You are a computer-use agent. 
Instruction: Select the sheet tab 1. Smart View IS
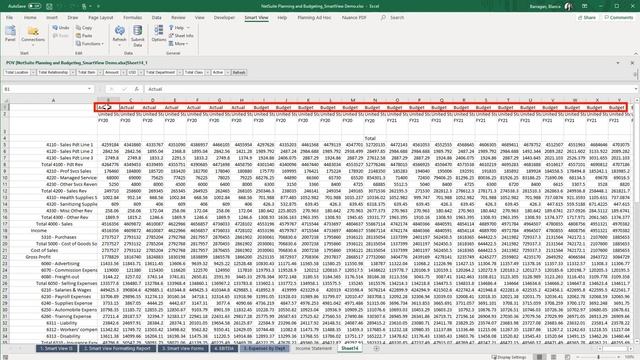(x=56, y=348)
